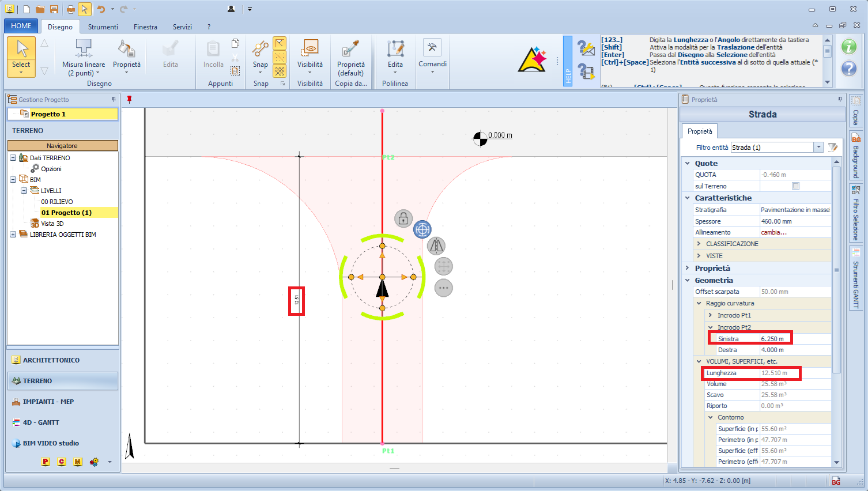868x491 pixels.
Task: Click the mirror flip icon on canvas
Action: (436, 246)
